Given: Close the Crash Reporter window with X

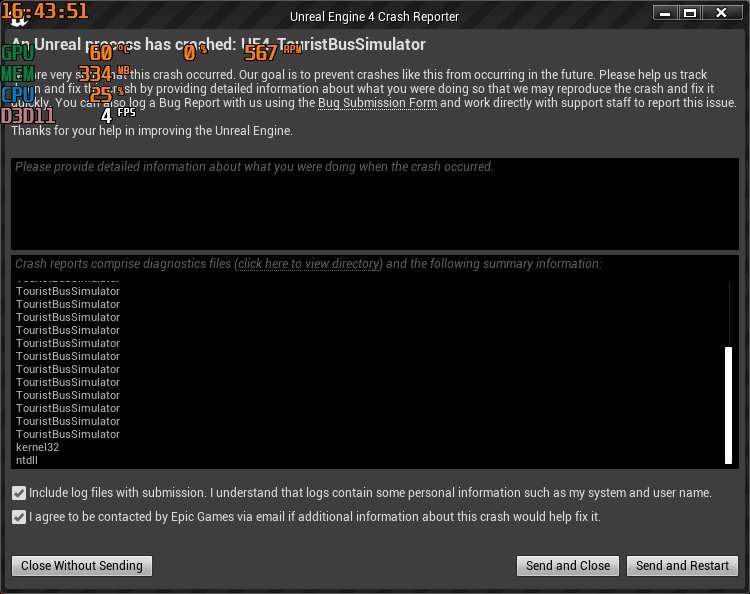Looking at the screenshot, I should pyautogui.click(x=721, y=13).
